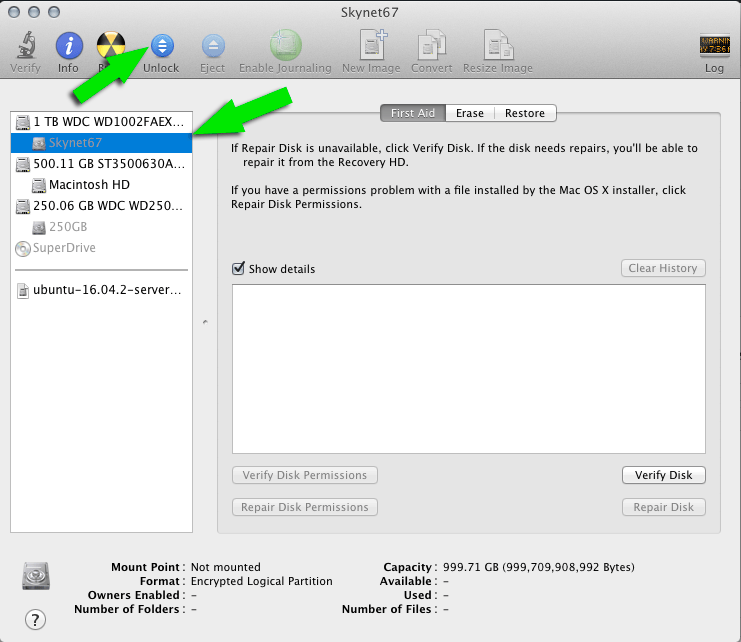741x642 pixels.
Task: Click the disk icon beside Mount Point info
Action: (36, 576)
